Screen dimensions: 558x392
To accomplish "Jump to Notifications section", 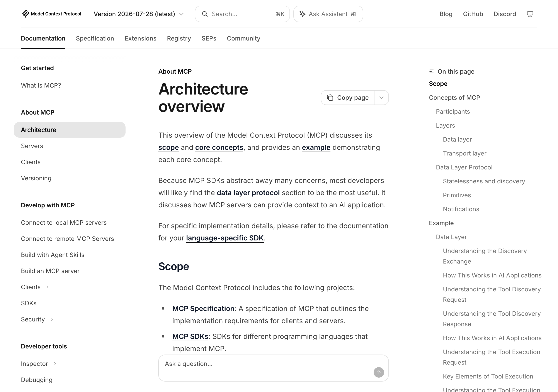I will (x=461, y=209).
